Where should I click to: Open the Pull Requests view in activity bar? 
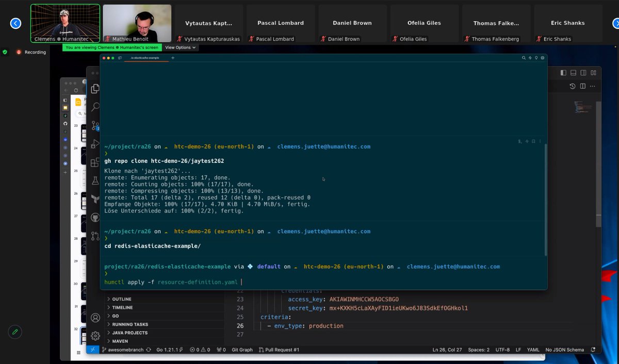click(95, 236)
